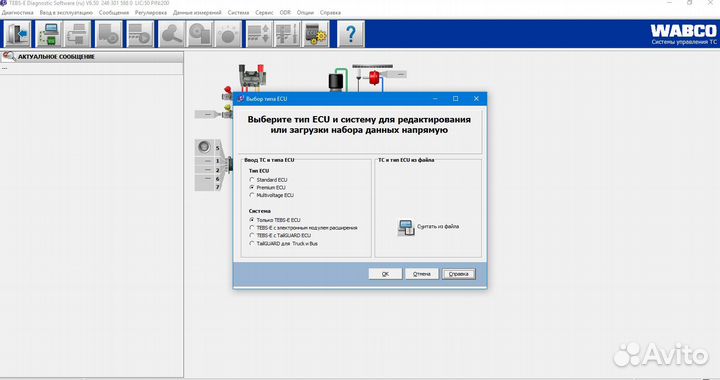Screen dimensions: 720x380
Task: Click the magnifier icon beside Актуальное сообщение
Action: (x=9, y=57)
